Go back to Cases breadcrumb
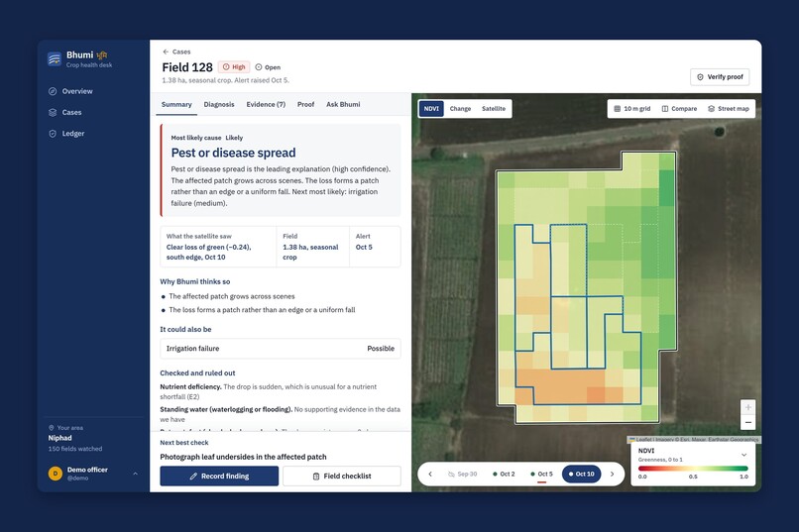Image resolution: width=799 pixels, height=532 pixels. [181, 52]
